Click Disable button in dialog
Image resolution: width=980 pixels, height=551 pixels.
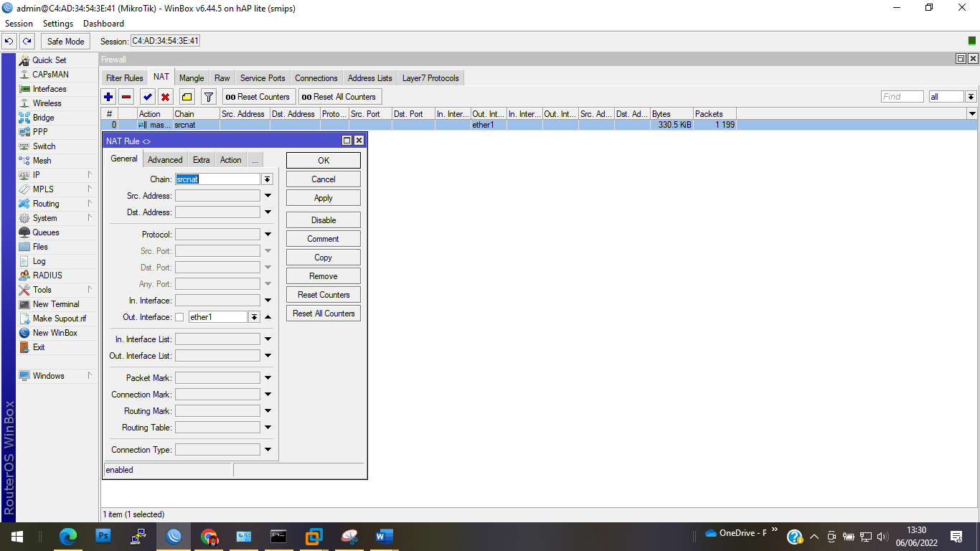click(324, 220)
